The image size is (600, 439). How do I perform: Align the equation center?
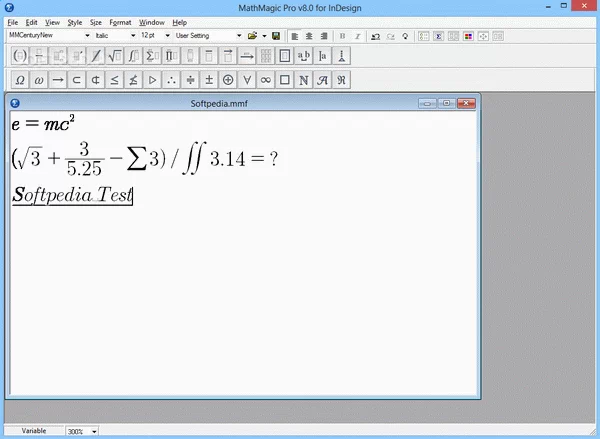(309, 36)
